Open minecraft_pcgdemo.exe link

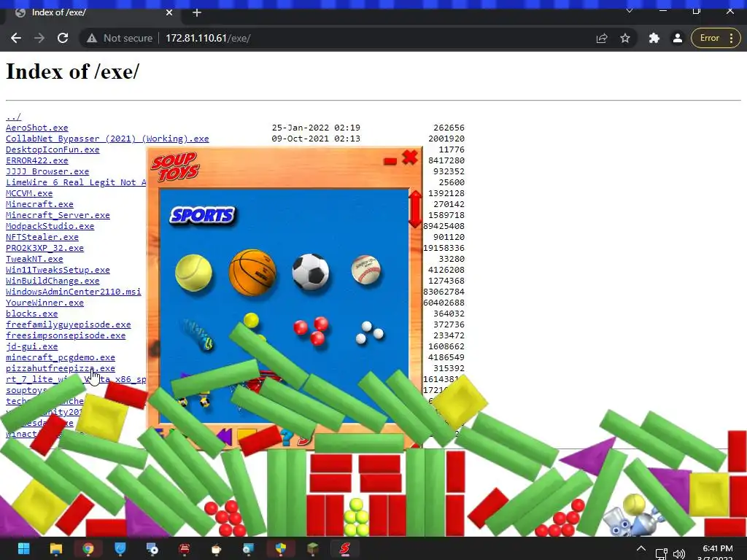click(61, 357)
